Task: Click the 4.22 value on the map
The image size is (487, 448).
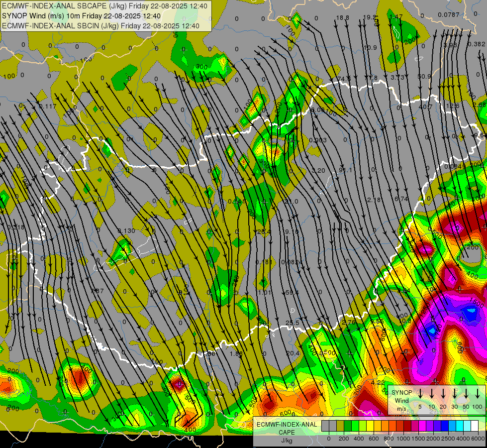Action: click(378, 382)
